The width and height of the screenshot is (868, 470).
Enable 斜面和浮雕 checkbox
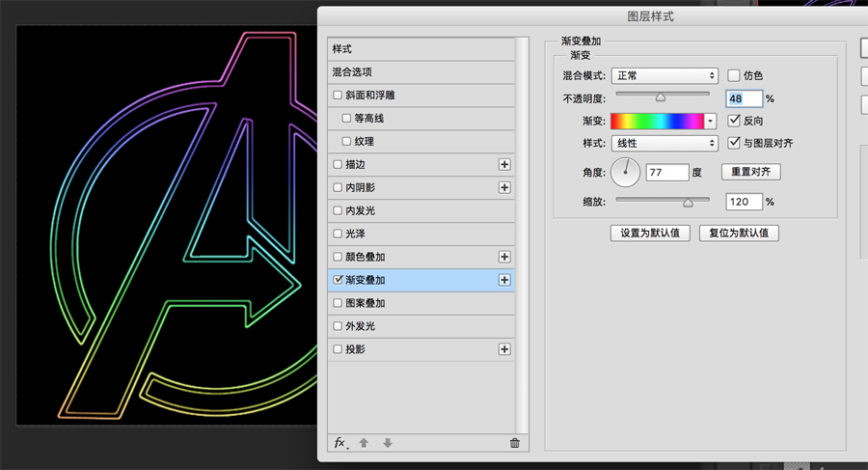338,96
